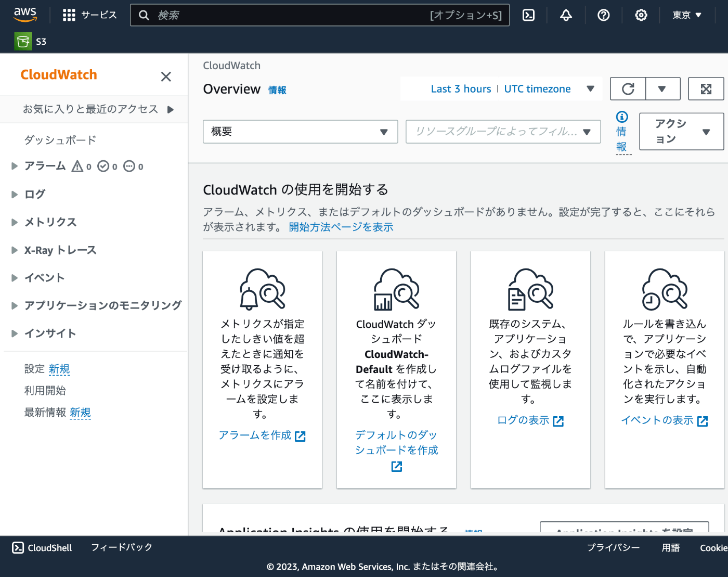This screenshot has height=577, width=728.
Task: Open the プライバシー footer link
Action: [614, 547]
